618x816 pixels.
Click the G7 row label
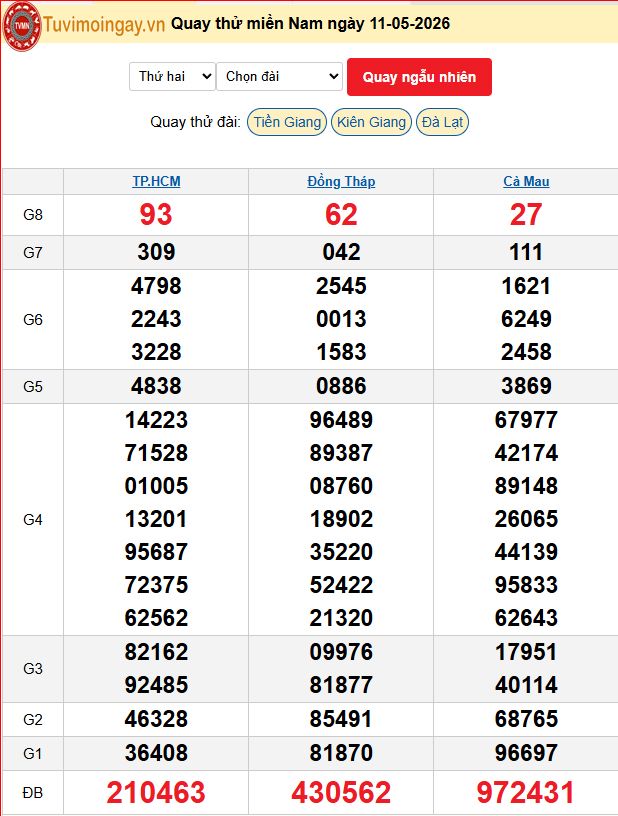tap(33, 253)
